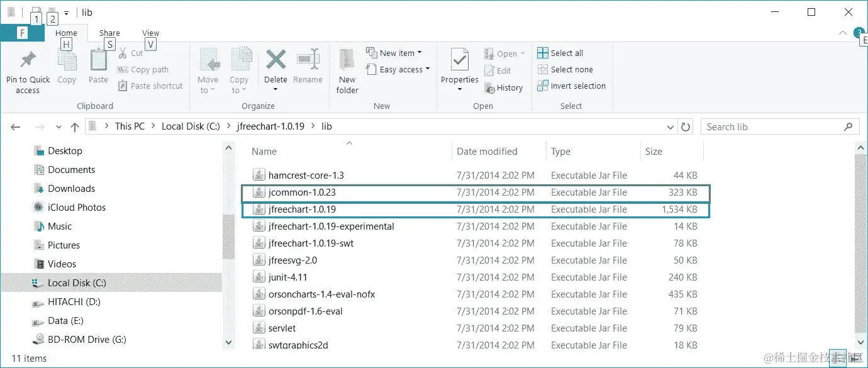
Task: Cut the selected item
Action: [x=131, y=53]
